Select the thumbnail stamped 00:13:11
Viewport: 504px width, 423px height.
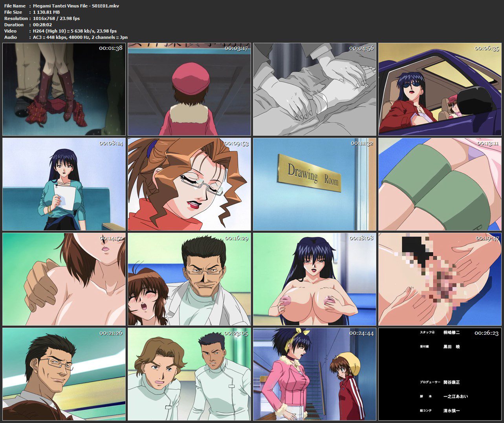click(440, 184)
